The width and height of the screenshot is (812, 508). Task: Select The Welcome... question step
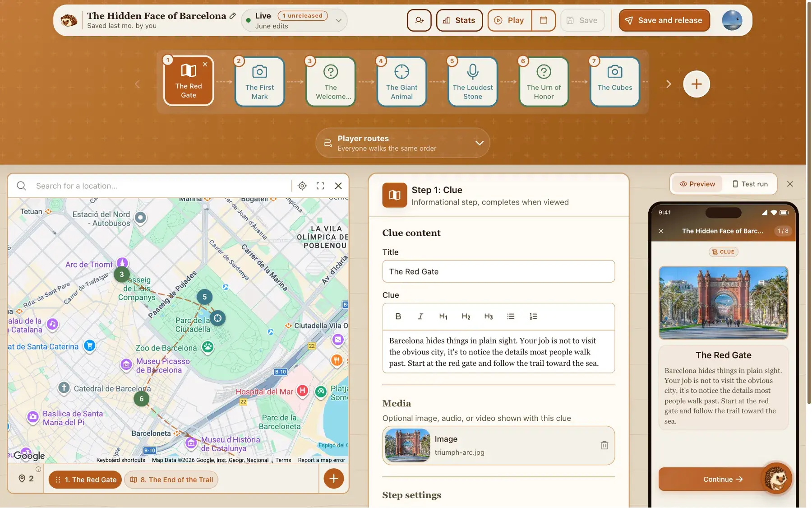331,82
